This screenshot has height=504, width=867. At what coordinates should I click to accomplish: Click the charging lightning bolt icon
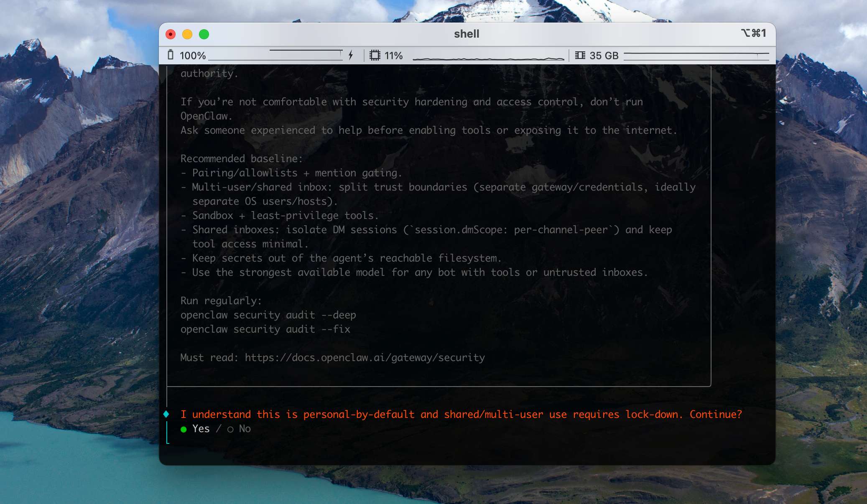point(350,55)
